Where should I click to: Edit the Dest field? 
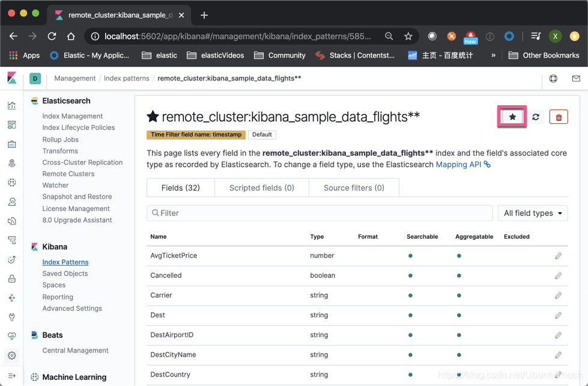click(559, 315)
